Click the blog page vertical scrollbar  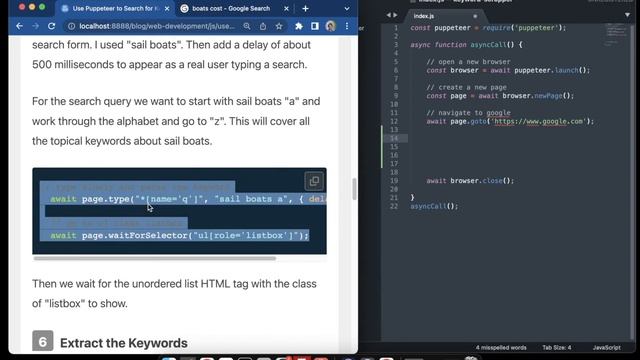354,189
